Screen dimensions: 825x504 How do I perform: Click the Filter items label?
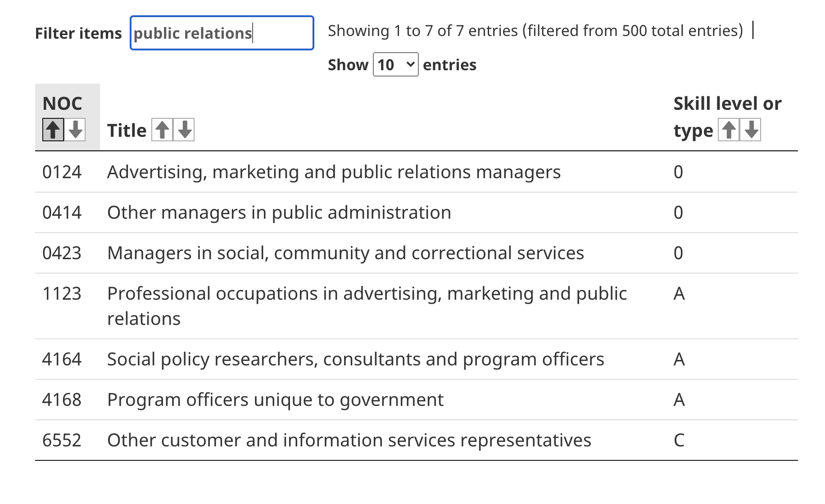click(78, 33)
